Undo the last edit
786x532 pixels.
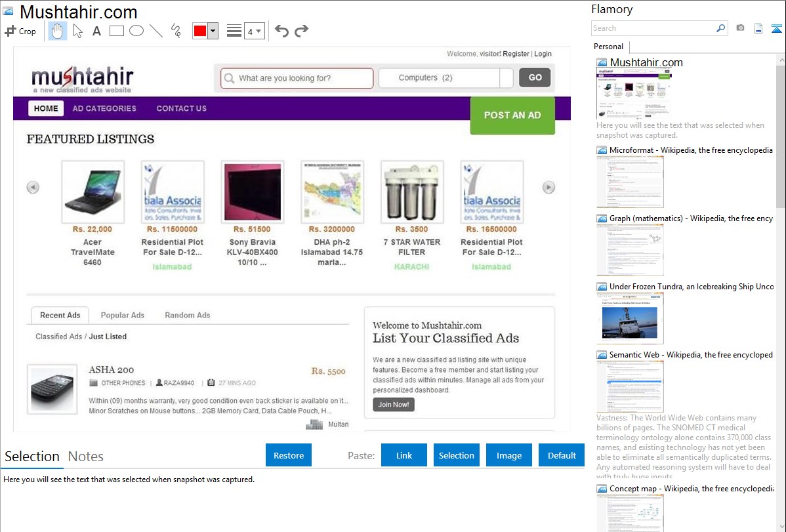coord(281,31)
